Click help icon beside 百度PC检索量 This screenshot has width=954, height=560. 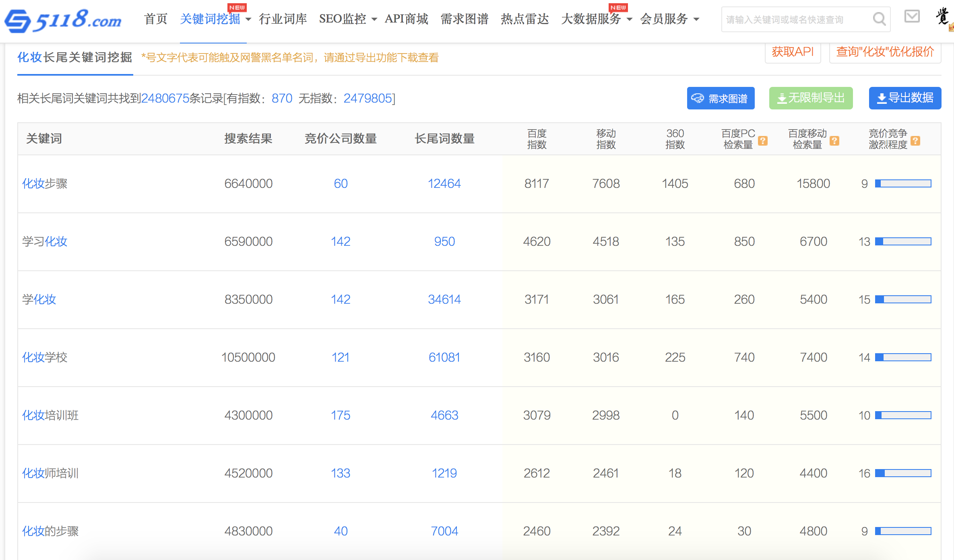[763, 140]
